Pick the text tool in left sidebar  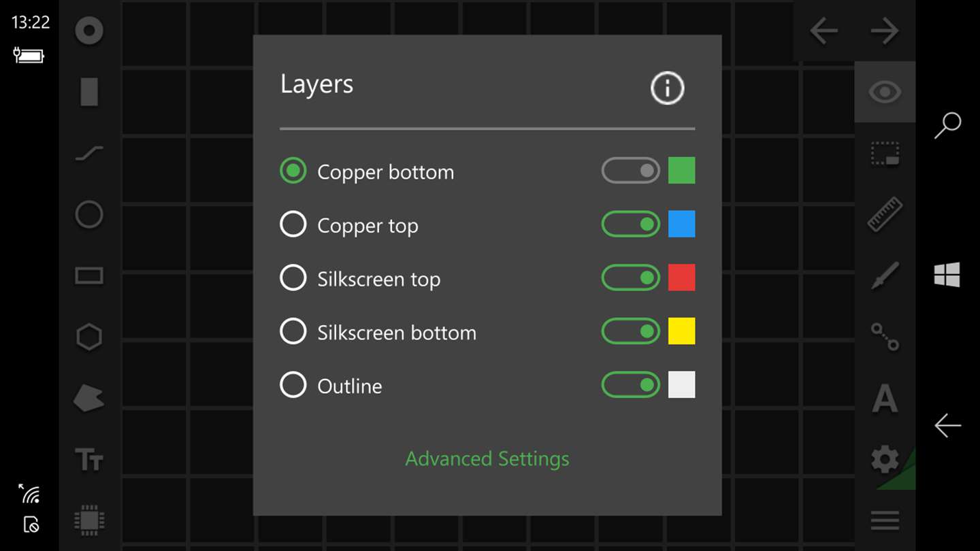89,461
